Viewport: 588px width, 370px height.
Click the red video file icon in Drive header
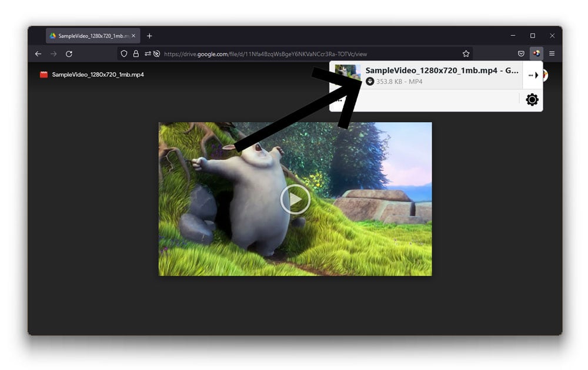[44, 75]
